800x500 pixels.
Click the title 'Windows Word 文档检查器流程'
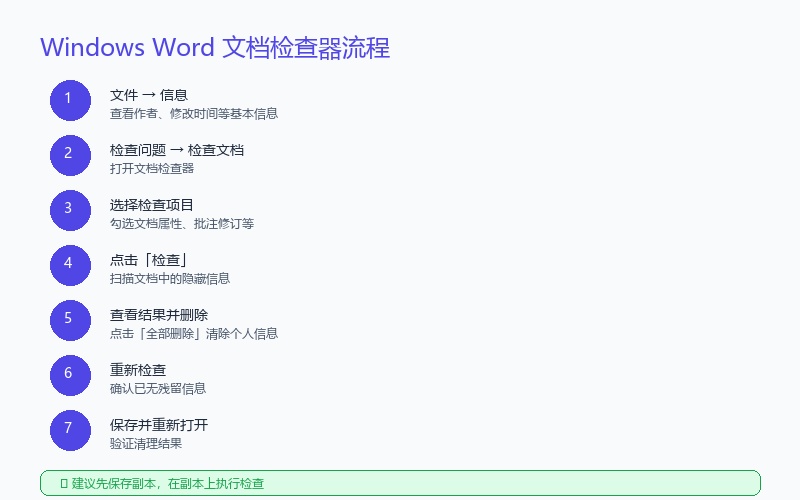(215, 47)
